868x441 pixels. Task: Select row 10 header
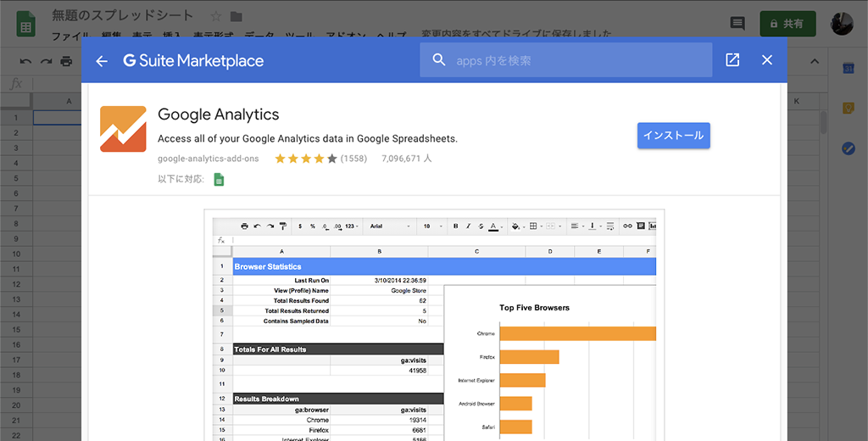coord(16,254)
